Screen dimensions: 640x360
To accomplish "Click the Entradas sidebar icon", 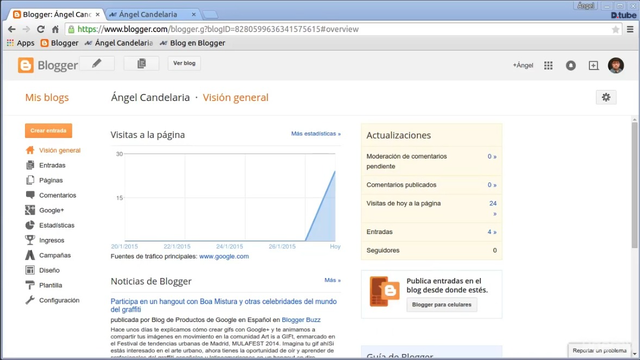I will click(x=30, y=165).
